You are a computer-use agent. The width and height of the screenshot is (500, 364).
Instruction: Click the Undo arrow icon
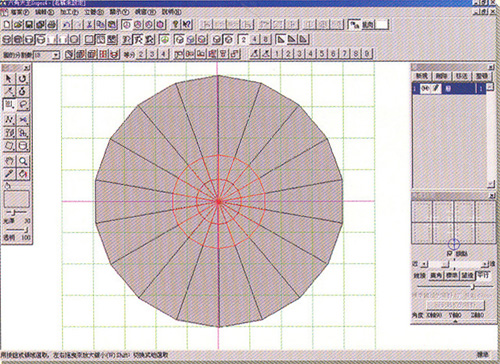(67, 25)
